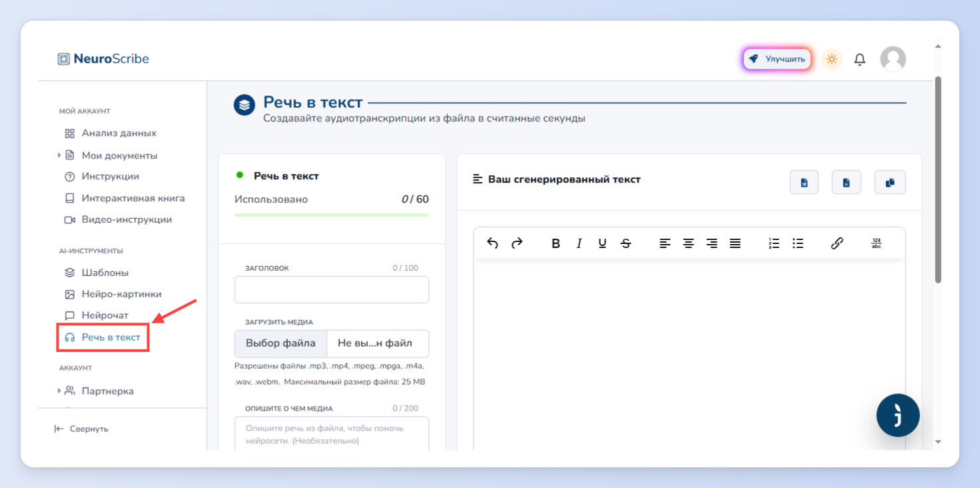Click the Заголовок input field
The height and width of the screenshot is (488, 980).
[x=331, y=290]
